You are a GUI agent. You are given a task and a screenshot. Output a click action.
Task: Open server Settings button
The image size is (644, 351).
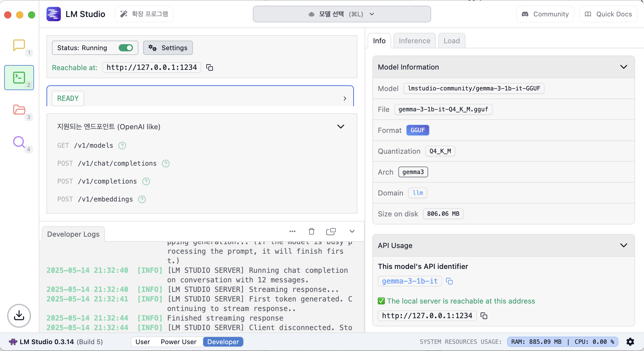pos(168,48)
